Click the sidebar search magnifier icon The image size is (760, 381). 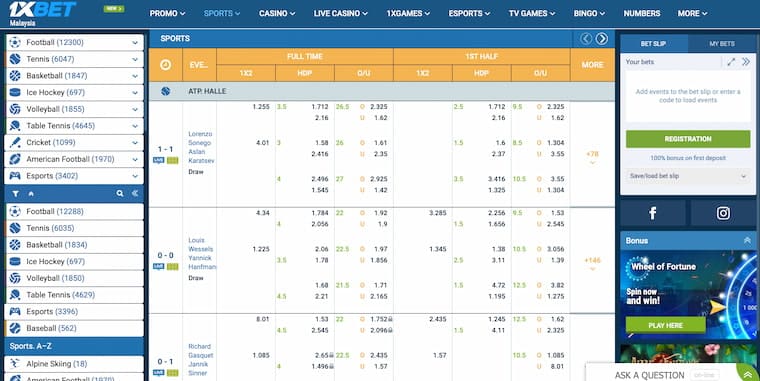[x=120, y=193]
